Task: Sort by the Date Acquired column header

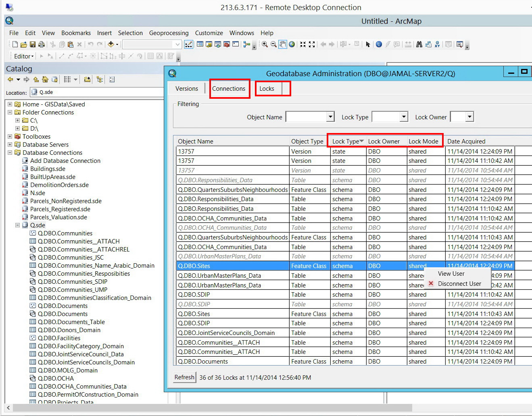Action: click(480, 141)
